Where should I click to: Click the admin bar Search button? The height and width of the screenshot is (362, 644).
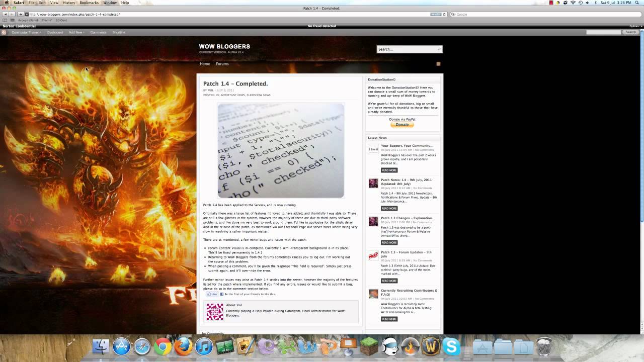[x=631, y=32]
